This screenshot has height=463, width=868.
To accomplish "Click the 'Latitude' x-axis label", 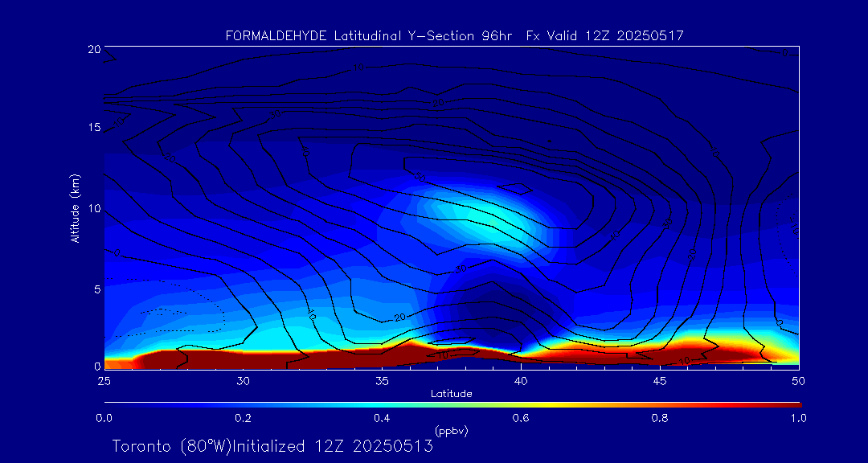I will point(451,394).
